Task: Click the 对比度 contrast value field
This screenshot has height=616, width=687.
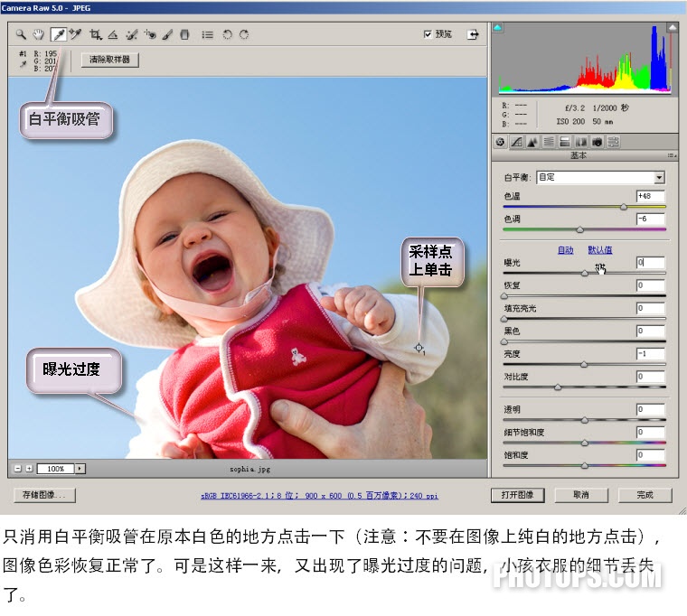Action: coord(651,377)
